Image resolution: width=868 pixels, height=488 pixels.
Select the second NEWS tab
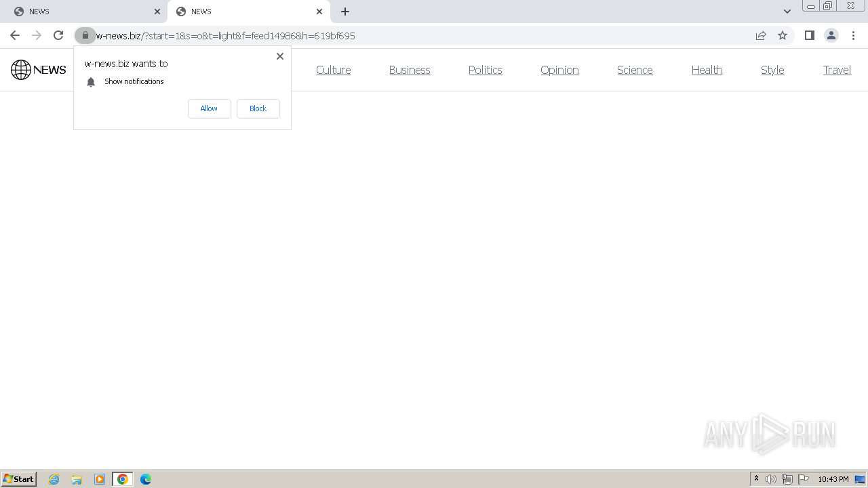point(249,12)
